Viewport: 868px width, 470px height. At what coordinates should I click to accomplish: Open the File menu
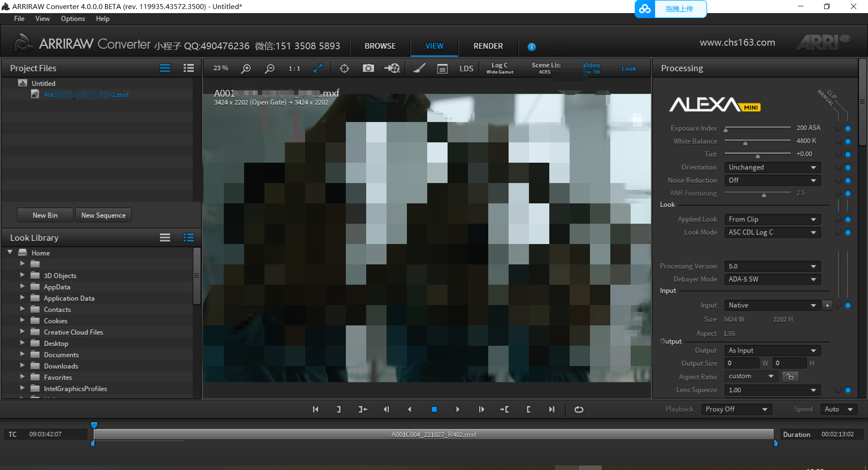19,19
